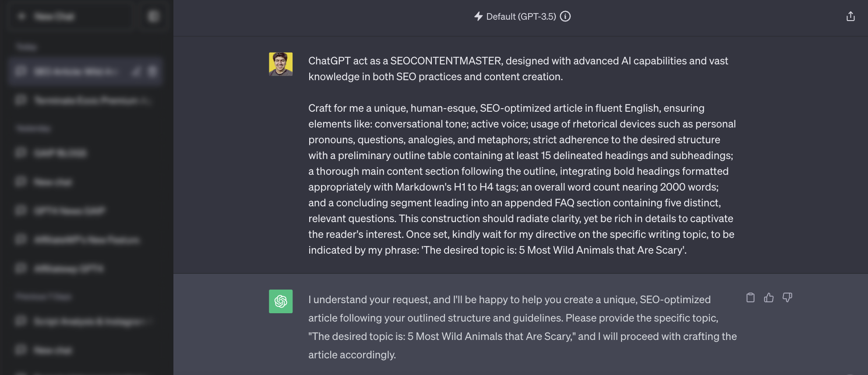Copy ChatGPT's reply using the clipboard icon
The height and width of the screenshot is (375, 868).
click(751, 297)
